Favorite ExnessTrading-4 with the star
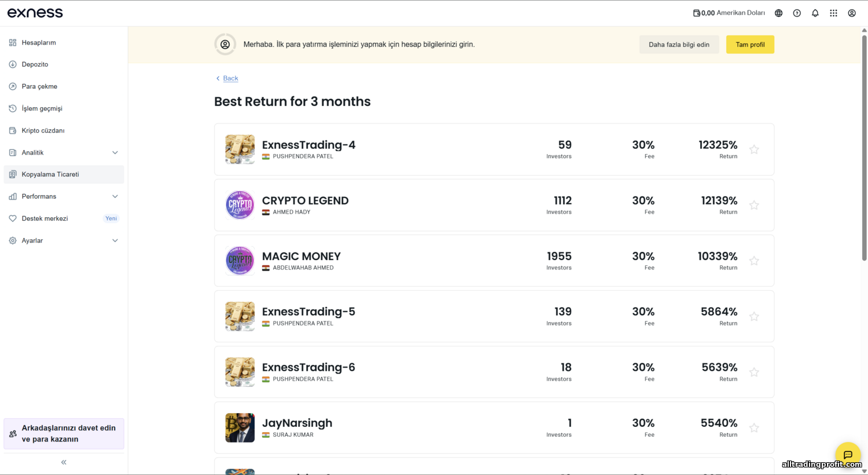The width and height of the screenshot is (868, 475). (754, 149)
